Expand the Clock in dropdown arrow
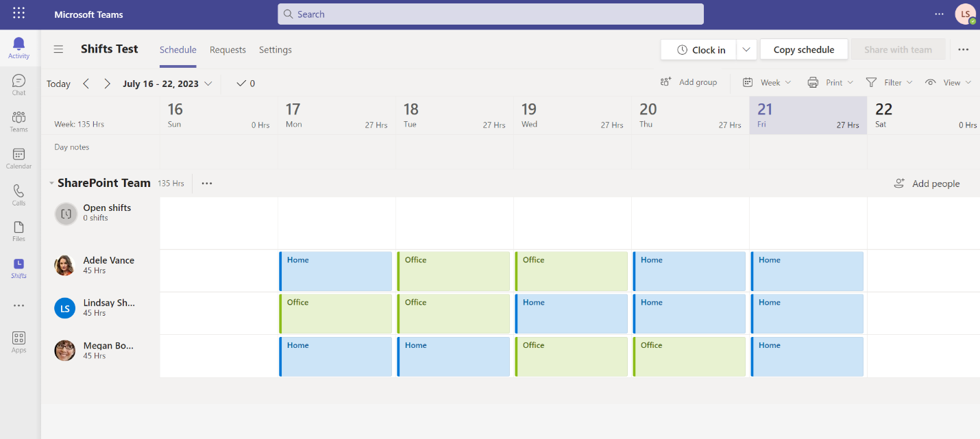This screenshot has height=439, width=980. pos(747,49)
